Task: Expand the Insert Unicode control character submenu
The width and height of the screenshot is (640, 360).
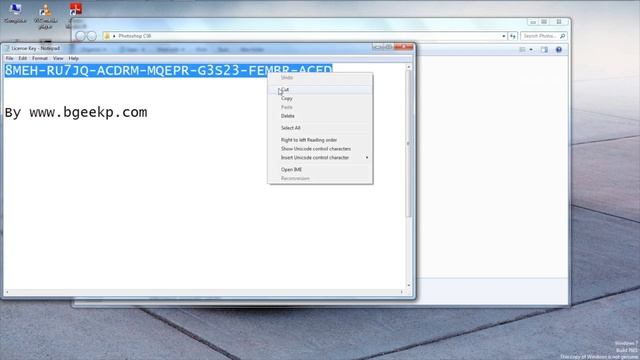Action: (367, 158)
